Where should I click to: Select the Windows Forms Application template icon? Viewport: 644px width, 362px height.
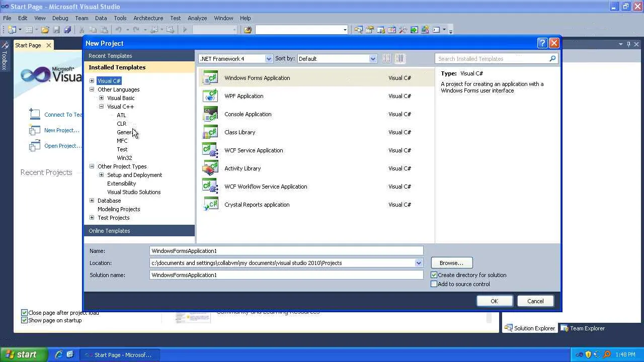point(210,78)
